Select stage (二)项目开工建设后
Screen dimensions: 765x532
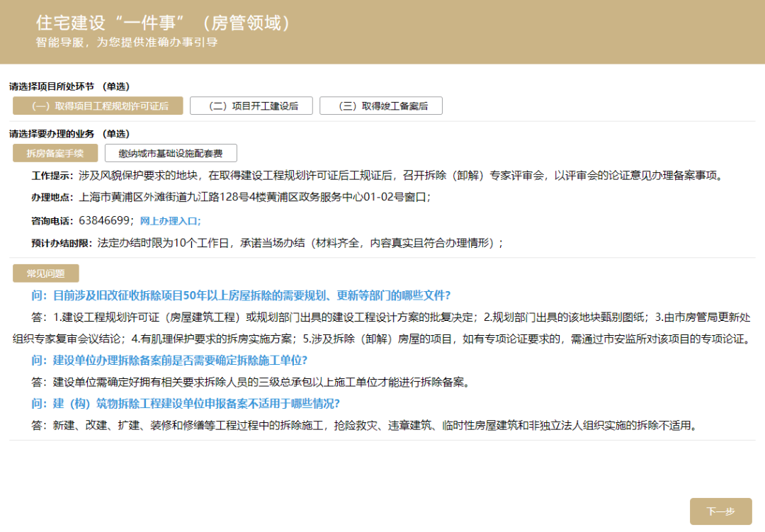[251, 106]
